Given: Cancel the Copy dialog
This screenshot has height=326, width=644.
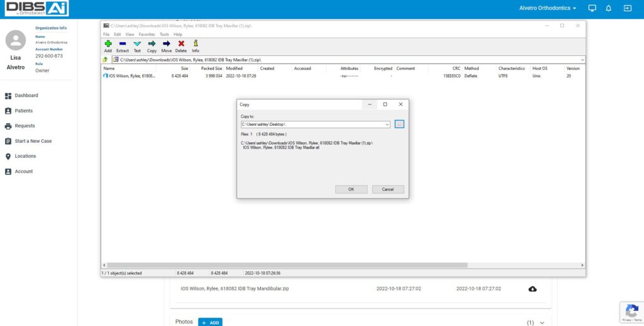Looking at the screenshot, I should pyautogui.click(x=387, y=189).
